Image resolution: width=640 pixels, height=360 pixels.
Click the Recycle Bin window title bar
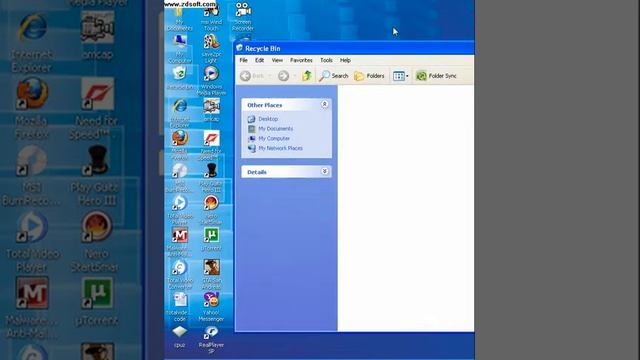[x=354, y=48]
